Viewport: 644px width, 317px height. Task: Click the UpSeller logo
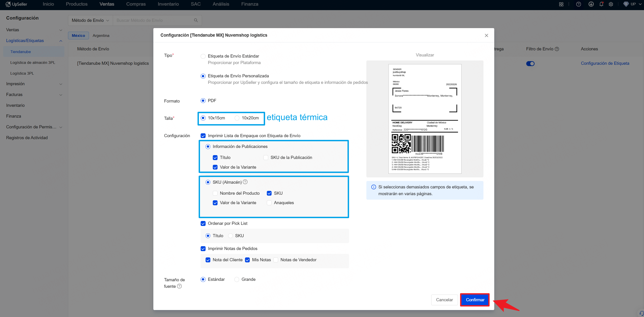point(16,4)
